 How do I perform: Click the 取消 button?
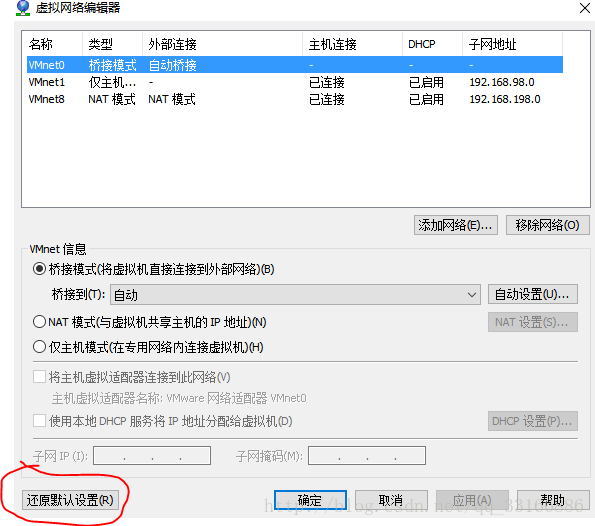(x=391, y=500)
